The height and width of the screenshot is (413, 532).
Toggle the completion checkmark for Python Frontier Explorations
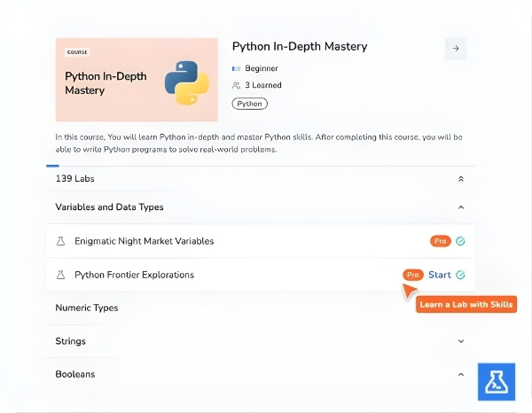coord(461,275)
